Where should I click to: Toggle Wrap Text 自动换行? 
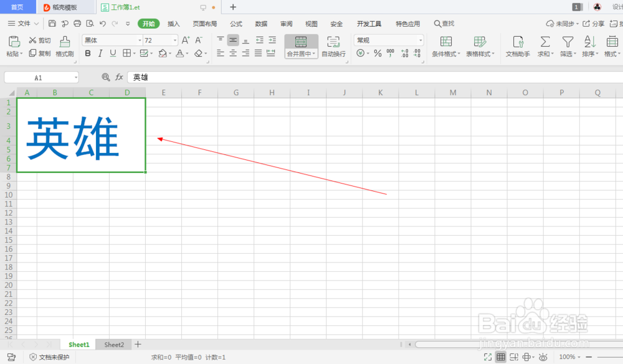click(333, 47)
